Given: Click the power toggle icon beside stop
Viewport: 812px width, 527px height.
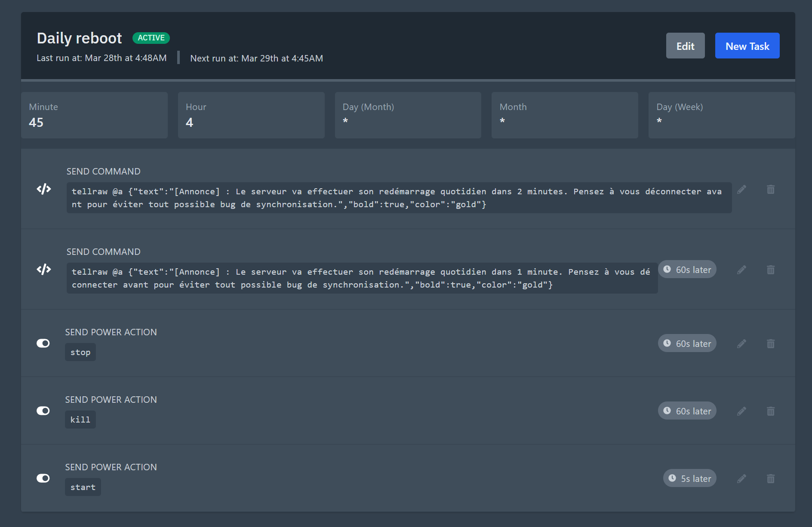Looking at the screenshot, I should [43, 343].
